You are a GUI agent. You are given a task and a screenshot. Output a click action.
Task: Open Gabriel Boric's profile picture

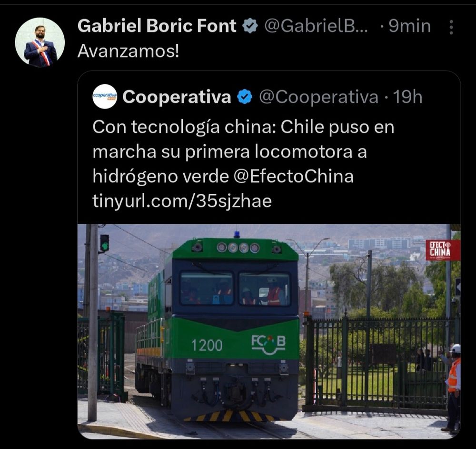pos(40,42)
